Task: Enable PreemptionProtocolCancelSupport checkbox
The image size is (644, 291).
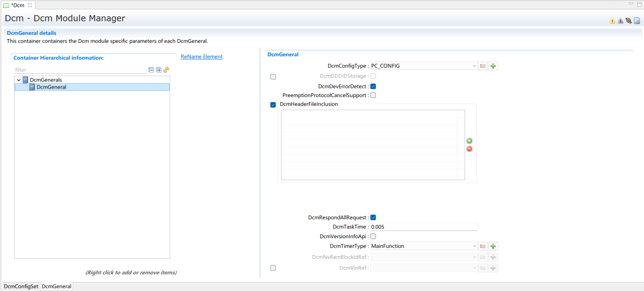Action: tap(373, 95)
